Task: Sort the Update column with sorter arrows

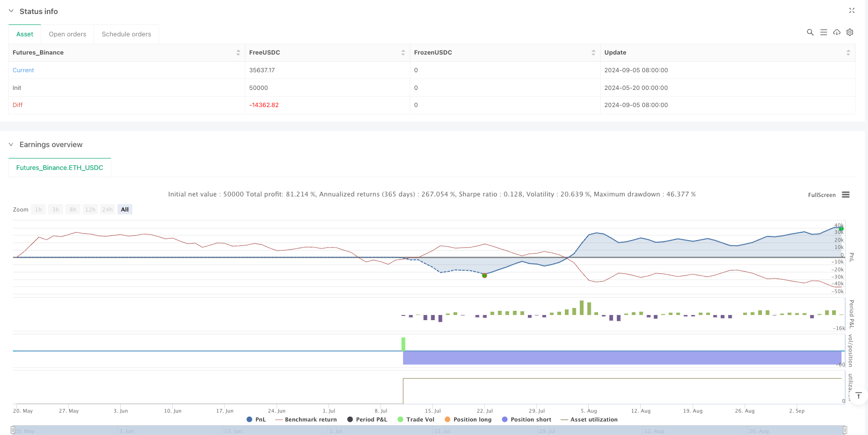Action: pos(848,52)
